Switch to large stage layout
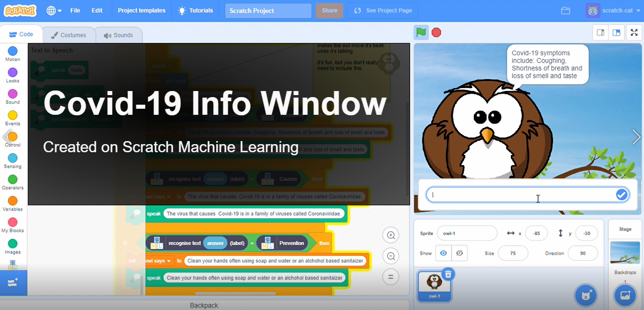This screenshot has height=310, width=644. (x=616, y=32)
